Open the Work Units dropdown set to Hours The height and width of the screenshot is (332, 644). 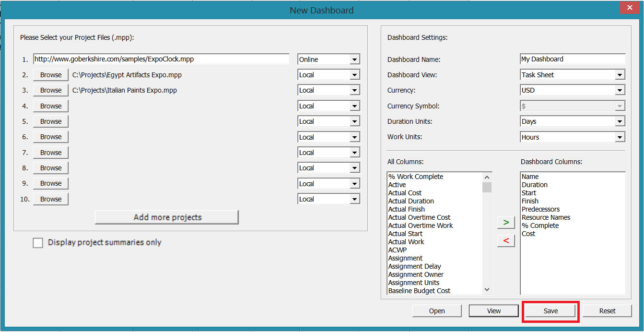621,137
